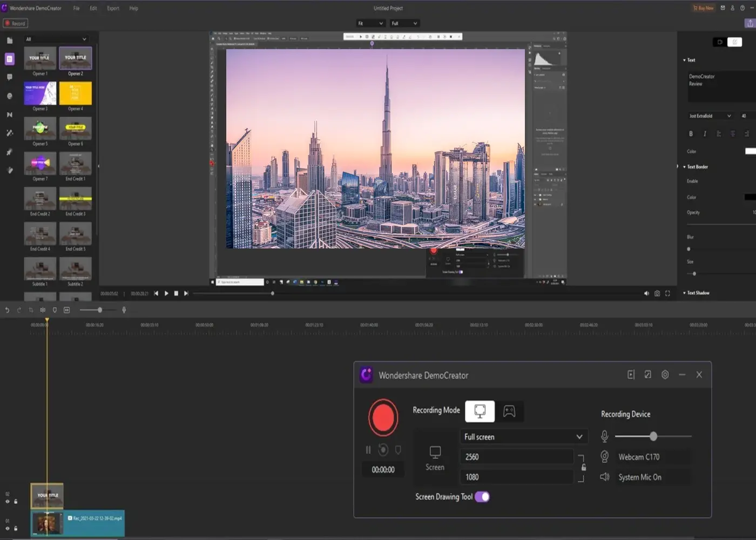Open recorder settings gear icon
The width and height of the screenshot is (756, 540).
(665, 375)
